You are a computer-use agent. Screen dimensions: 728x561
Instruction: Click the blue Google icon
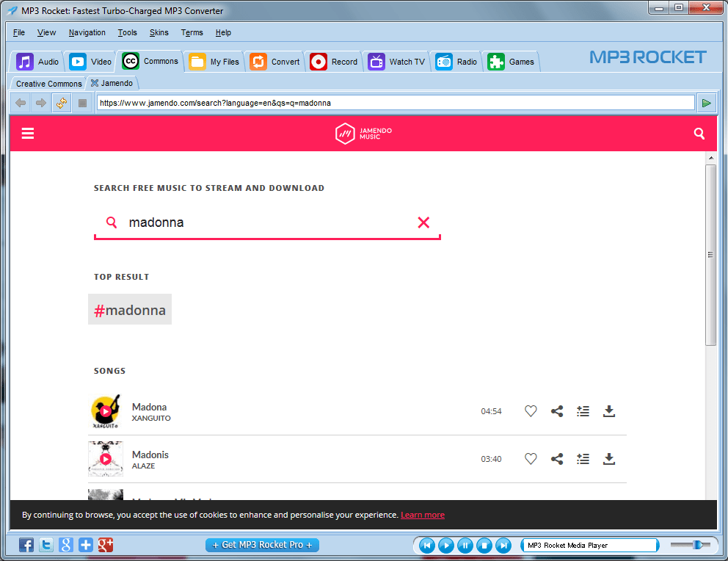(66, 545)
